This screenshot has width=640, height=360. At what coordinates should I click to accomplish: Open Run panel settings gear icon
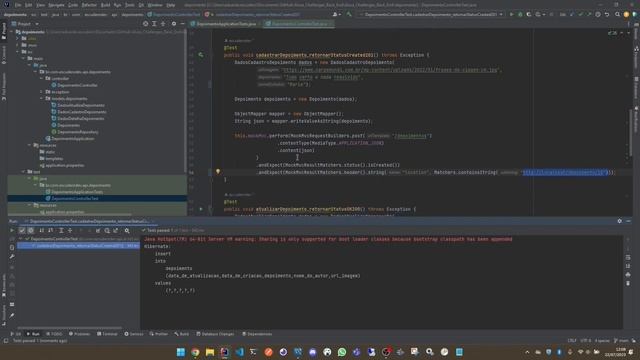pos(620,221)
